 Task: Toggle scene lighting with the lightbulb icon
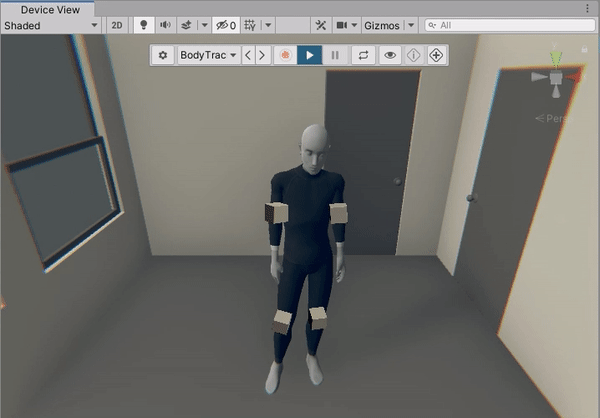(143, 25)
